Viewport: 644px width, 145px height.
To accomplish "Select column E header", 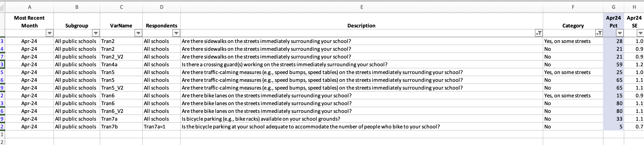I will (x=361, y=7).
